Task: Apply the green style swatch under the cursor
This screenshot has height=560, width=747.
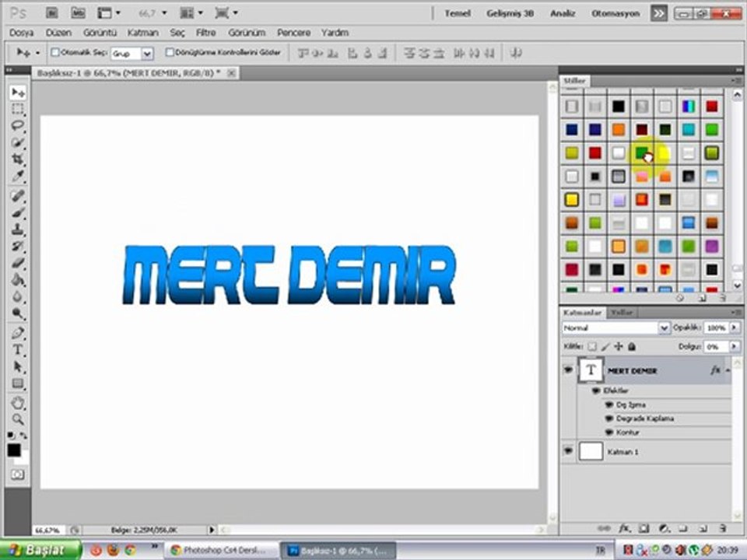Action: coord(641,153)
